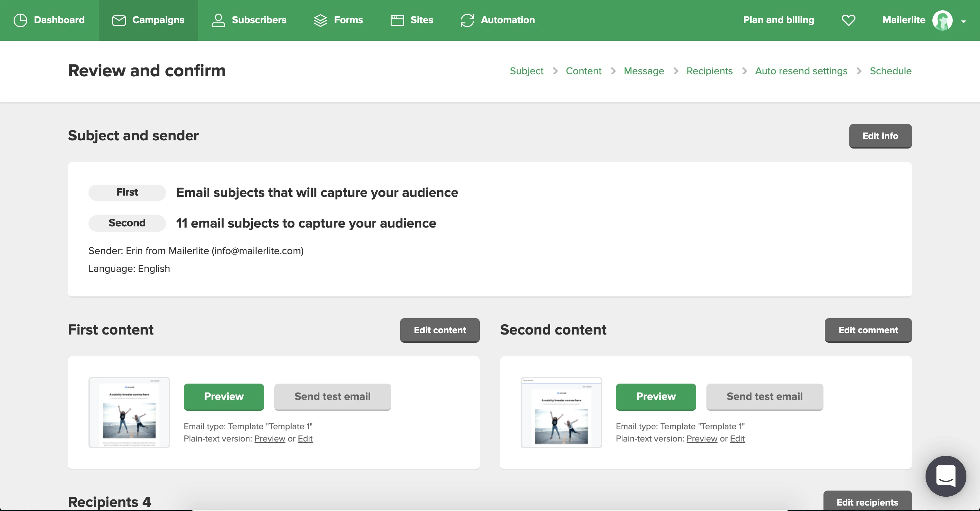Go to the Recipients step
980x511 pixels.
pyautogui.click(x=709, y=71)
